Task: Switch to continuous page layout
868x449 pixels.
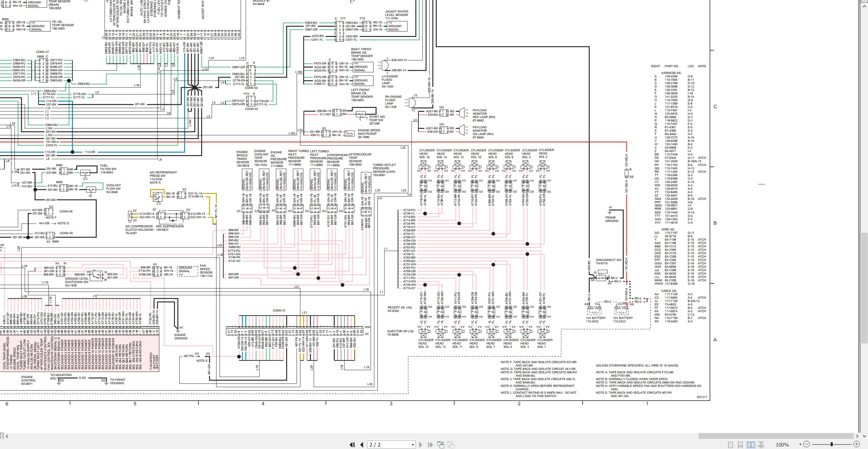Action: coord(741,445)
